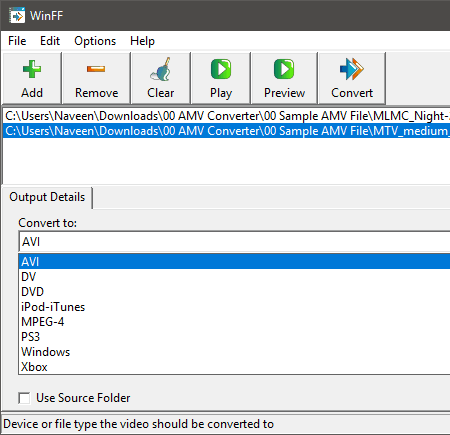Image resolution: width=450 pixels, height=435 pixels.
Task: Click the Clear broom icon
Action: pos(161,69)
